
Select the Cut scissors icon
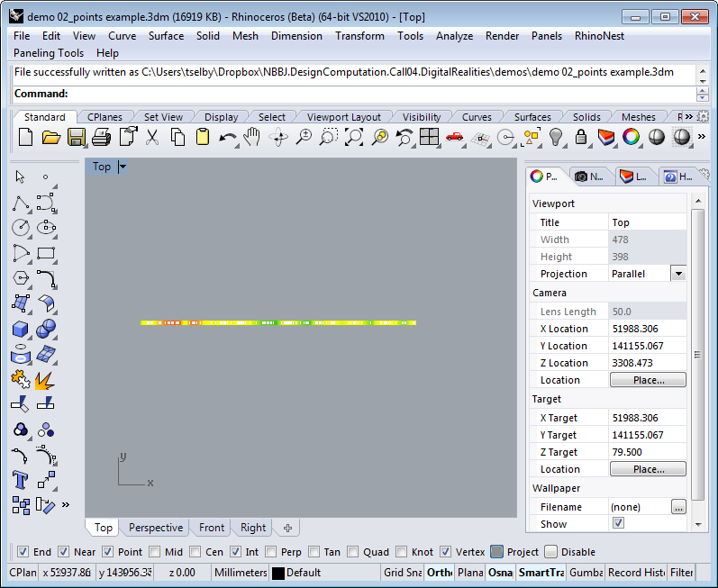coord(152,137)
